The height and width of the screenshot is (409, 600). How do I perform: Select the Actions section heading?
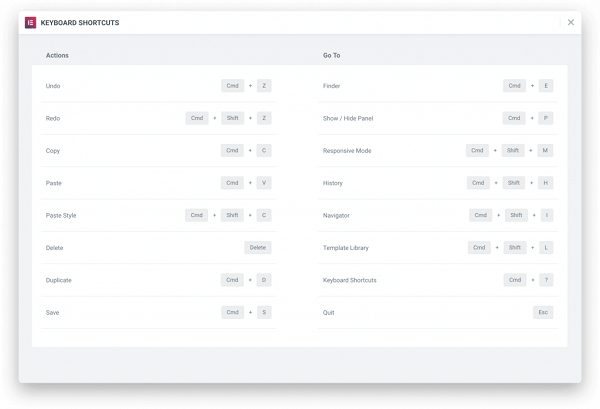click(x=57, y=55)
